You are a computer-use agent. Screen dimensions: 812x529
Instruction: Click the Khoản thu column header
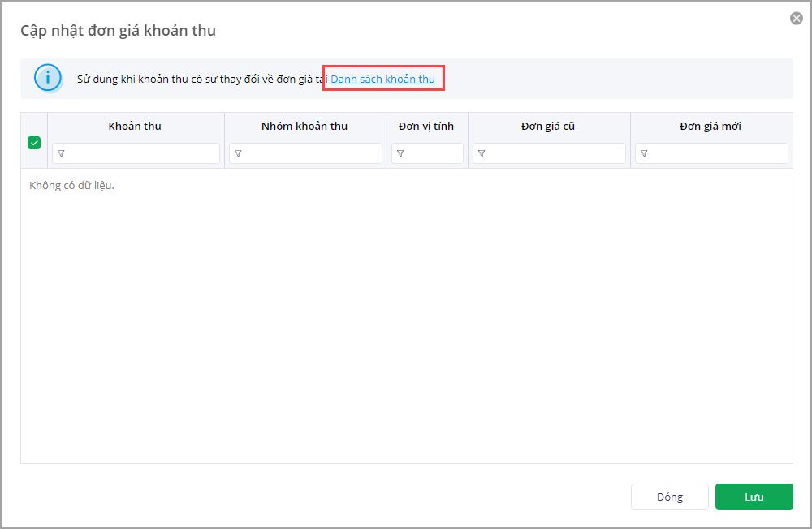[135, 126]
